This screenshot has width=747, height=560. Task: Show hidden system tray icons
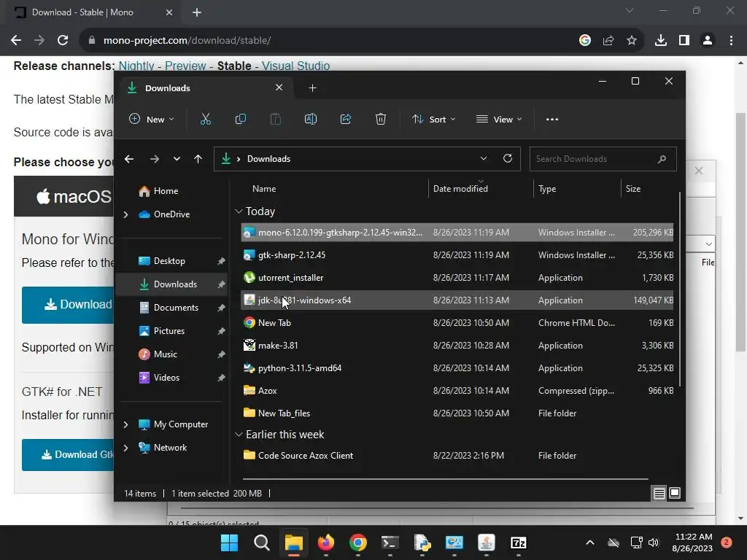pyautogui.click(x=589, y=542)
